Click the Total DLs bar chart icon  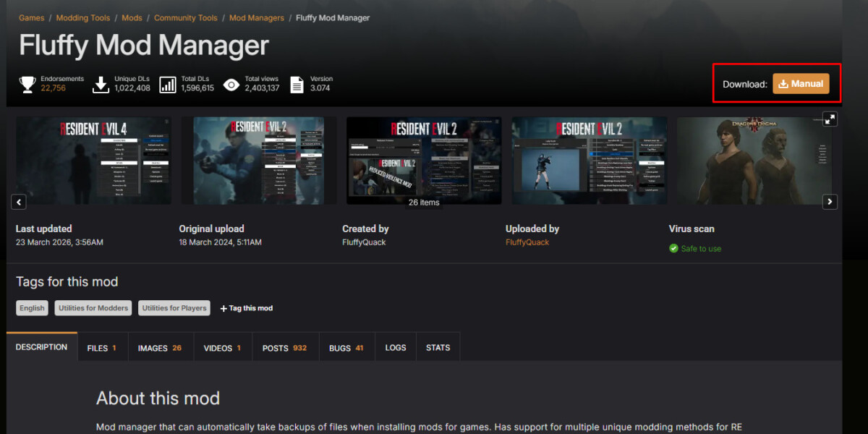point(168,85)
